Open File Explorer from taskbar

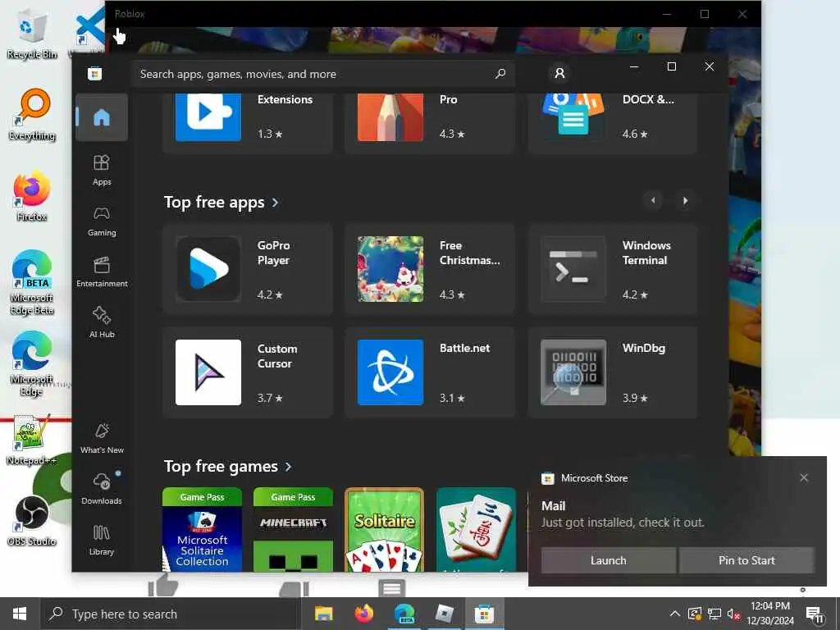pyautogui.click(x=323, y=614)
